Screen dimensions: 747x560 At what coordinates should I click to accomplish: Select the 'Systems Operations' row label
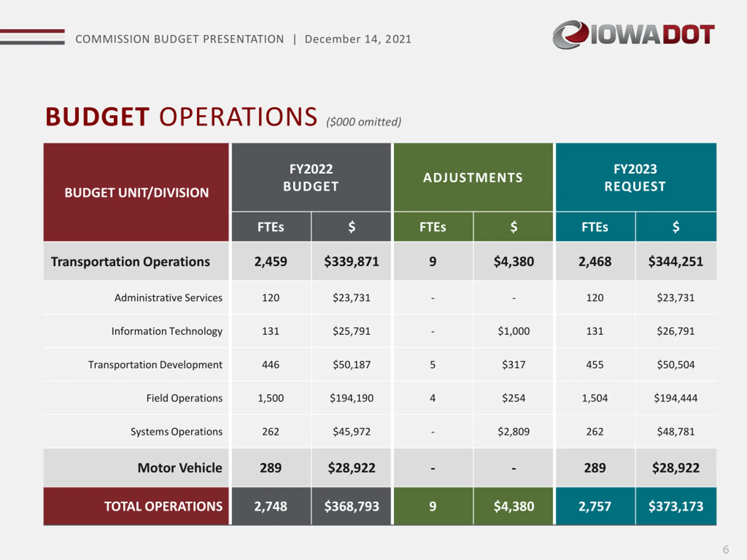pyautogui.click(x=177, y=431)
